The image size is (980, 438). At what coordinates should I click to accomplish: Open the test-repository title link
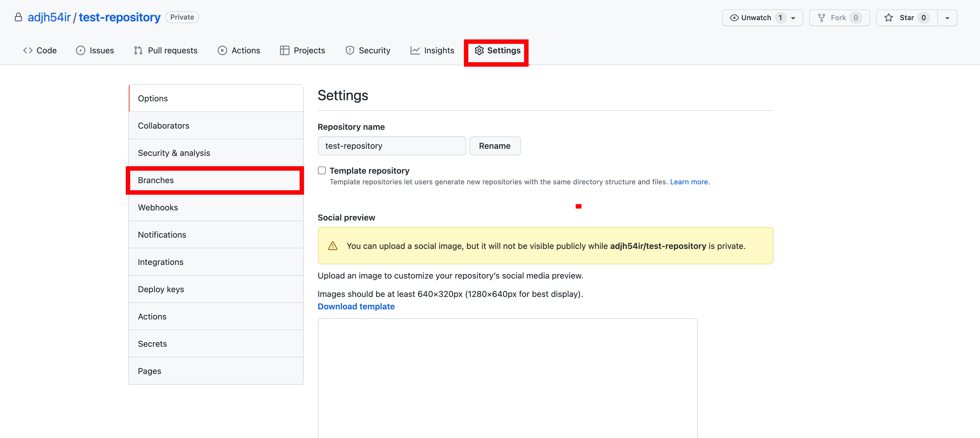(x=120, y=17)
